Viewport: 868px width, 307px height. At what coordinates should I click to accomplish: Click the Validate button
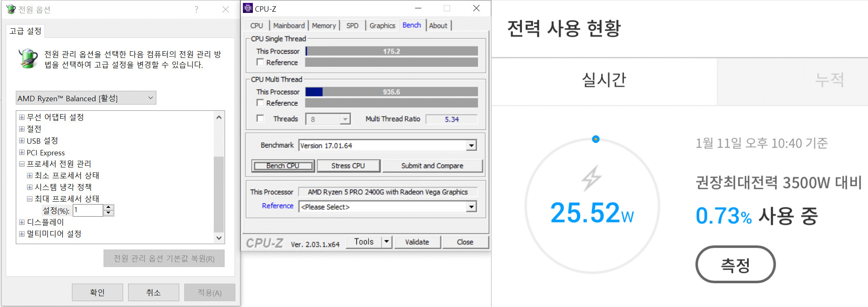417,242
